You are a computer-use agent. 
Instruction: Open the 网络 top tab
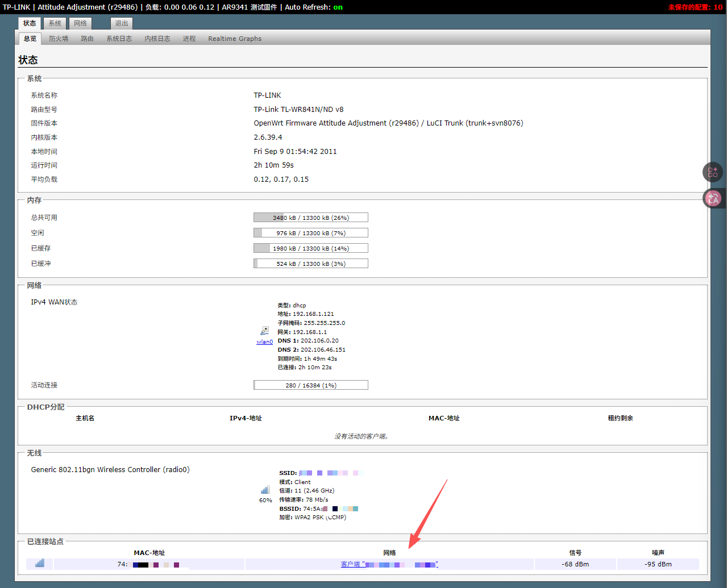pos(81,23)
